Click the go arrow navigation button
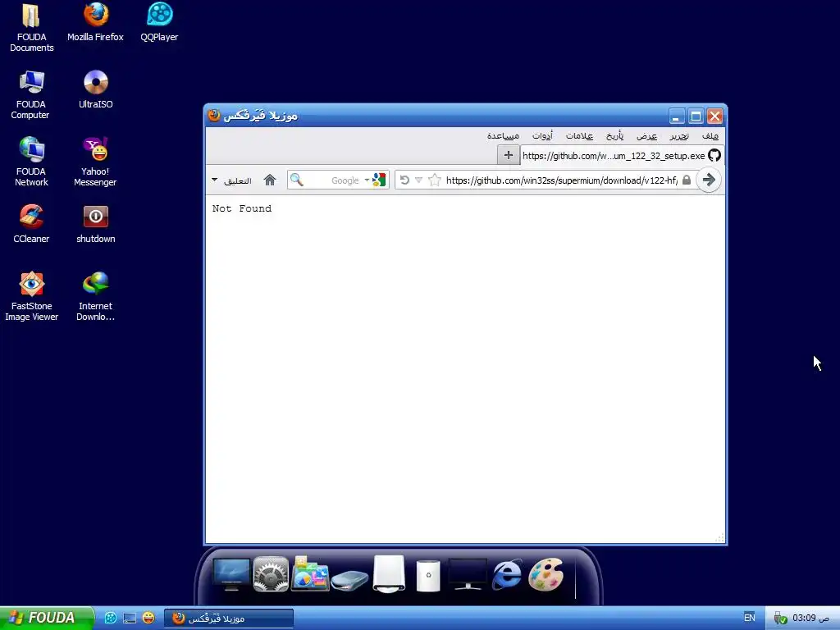 tap(709, 180)
